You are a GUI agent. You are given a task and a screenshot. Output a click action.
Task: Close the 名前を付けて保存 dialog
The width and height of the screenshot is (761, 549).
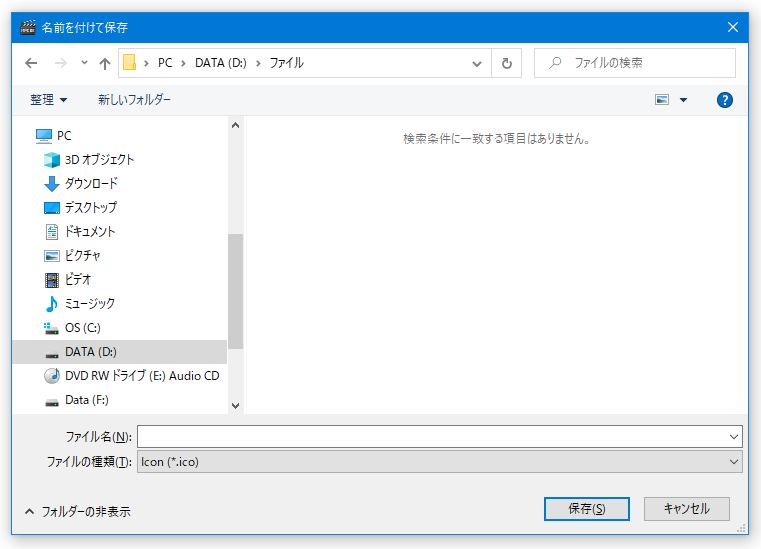[x=733, y=27]
